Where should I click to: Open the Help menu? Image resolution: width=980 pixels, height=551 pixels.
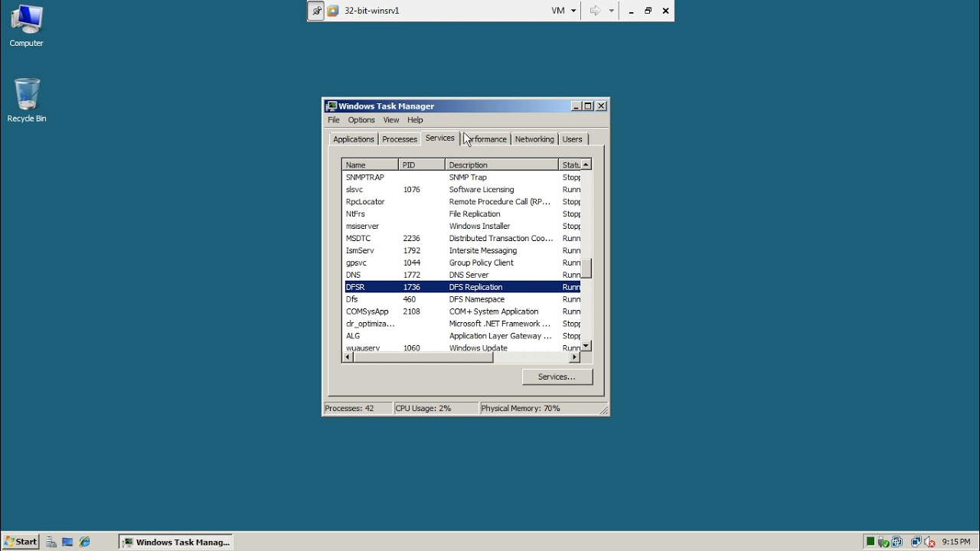(x=415, y=120)
